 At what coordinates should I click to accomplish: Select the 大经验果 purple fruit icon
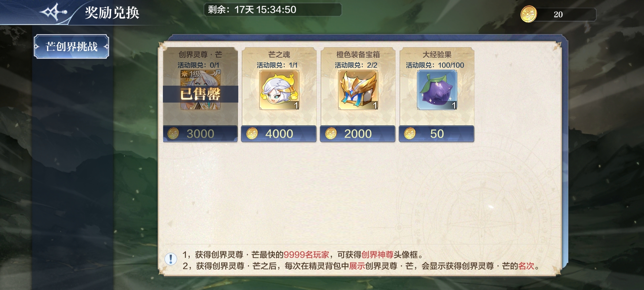click(x=437, y=90)
